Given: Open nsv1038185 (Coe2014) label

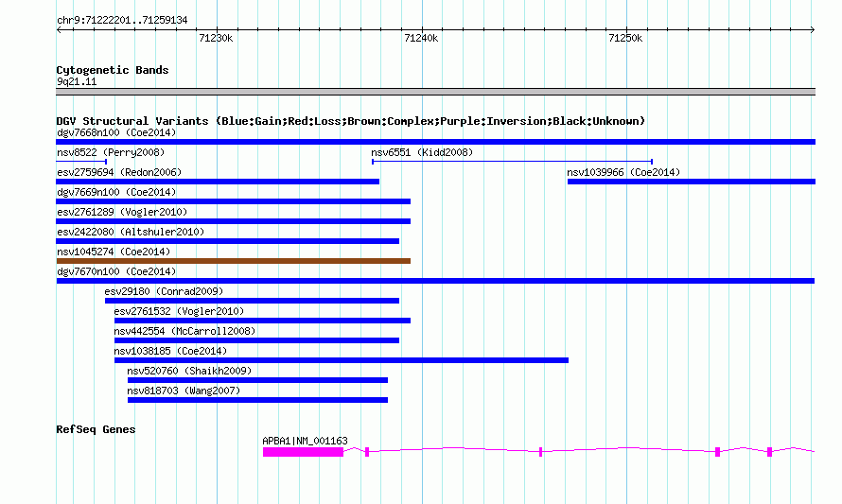Looking at the screenshot, I should point(170,351).
